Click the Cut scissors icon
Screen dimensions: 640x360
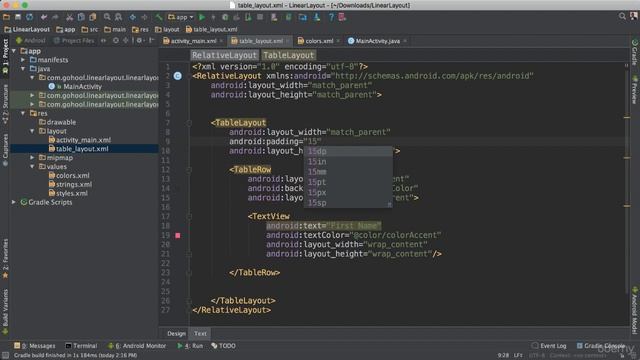[70, 17]
